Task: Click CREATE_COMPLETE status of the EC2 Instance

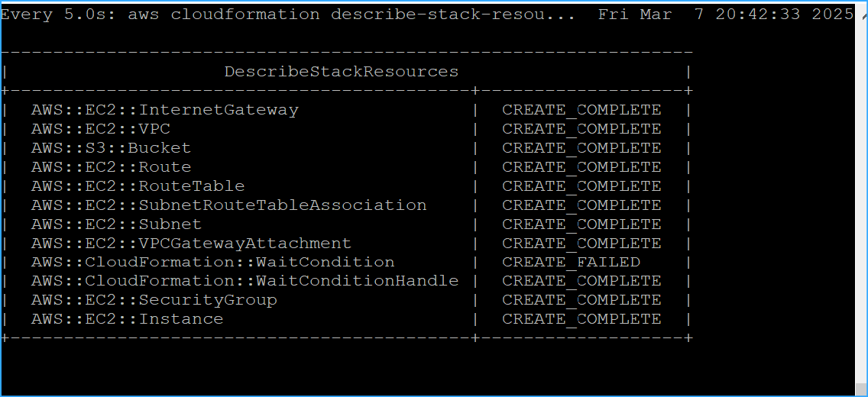Action: tap(581, 319)
